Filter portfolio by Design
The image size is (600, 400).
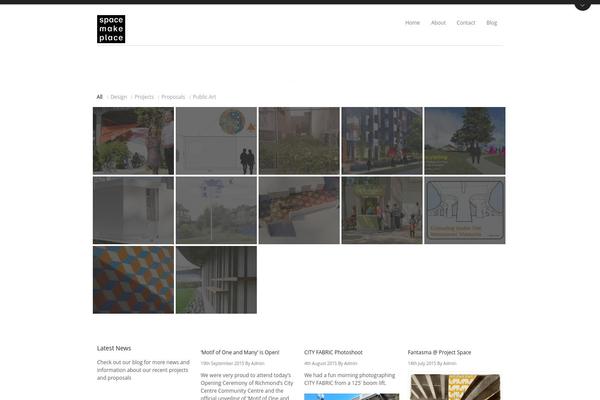[x=119, y=97]
